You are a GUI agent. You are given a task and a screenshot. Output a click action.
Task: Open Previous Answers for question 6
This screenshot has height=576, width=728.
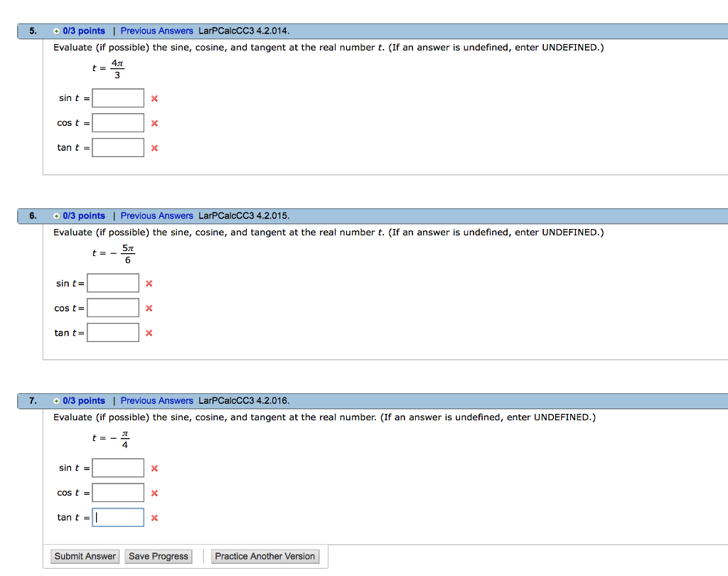coord(156,215)
